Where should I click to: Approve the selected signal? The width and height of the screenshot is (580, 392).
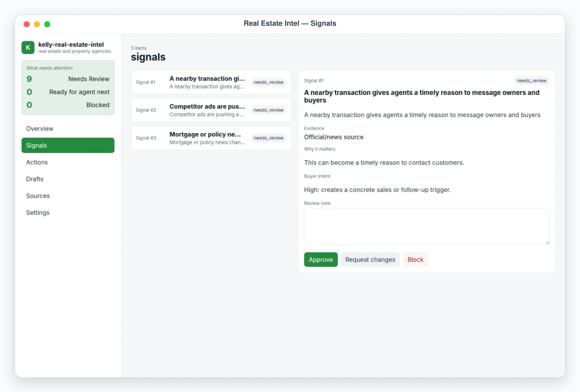pos(321,260)
